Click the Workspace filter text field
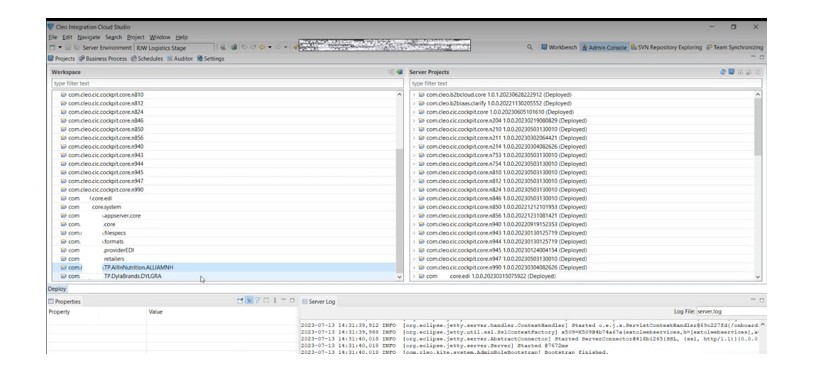The image size is (826, 372). click(228, 83)
